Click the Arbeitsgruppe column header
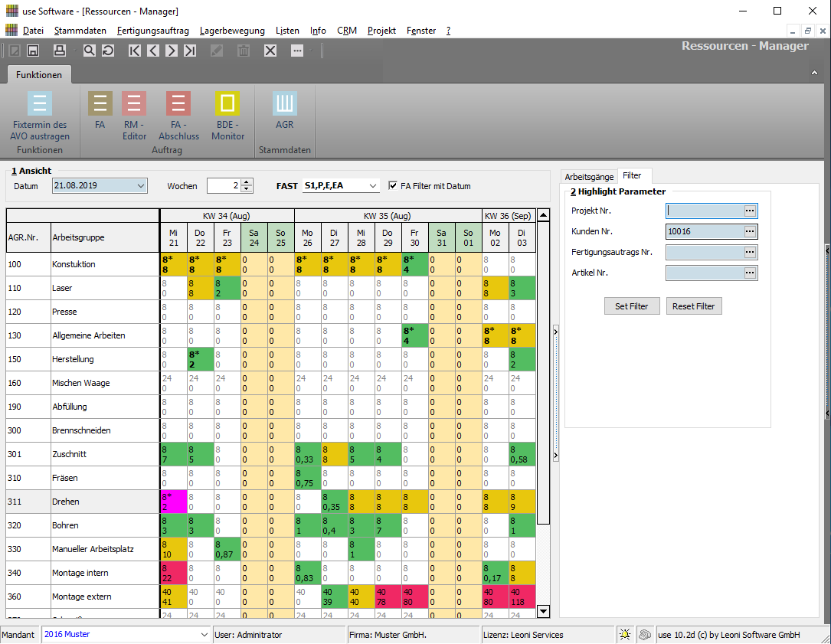Viewport: 831px width, 644px height. pos(104,237)
